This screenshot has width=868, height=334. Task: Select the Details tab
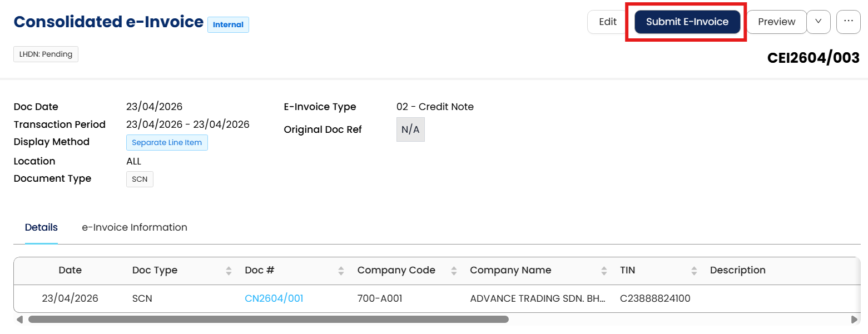click(x=41, y=227)
